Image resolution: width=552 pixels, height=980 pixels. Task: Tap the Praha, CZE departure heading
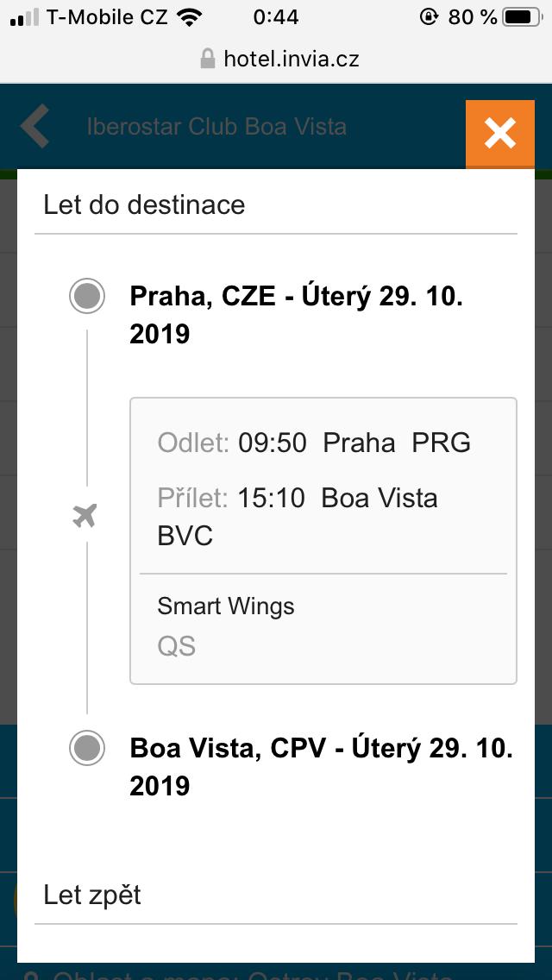[x=297, y=315]
